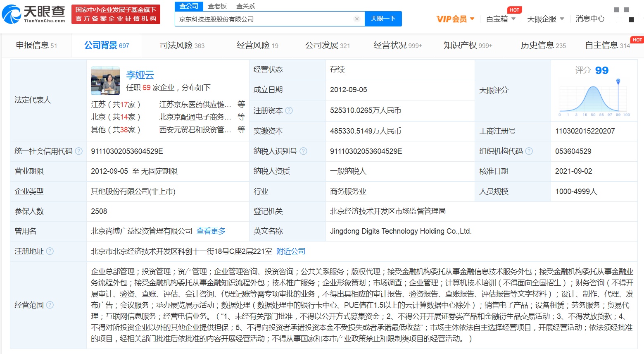Open legal representative 李娅云 profile link
The image size is (644, 354).
140,75
